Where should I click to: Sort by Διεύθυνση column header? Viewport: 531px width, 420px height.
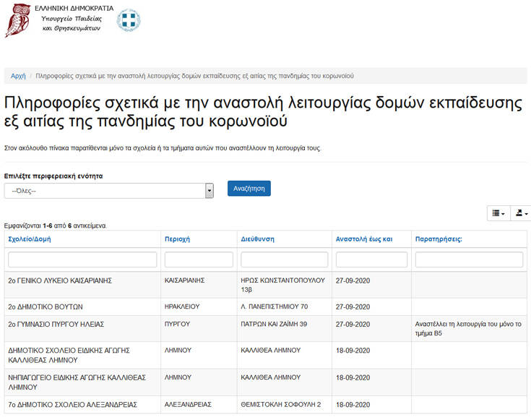(257, 239)
